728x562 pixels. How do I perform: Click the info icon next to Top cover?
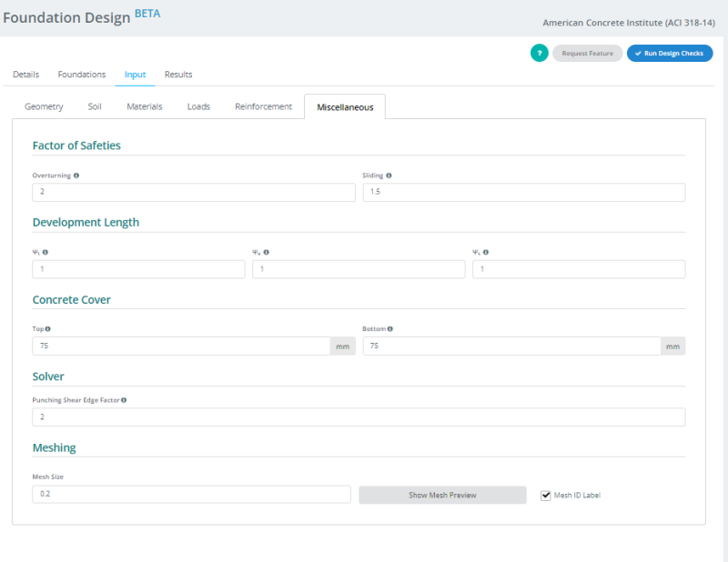point(48,329)
